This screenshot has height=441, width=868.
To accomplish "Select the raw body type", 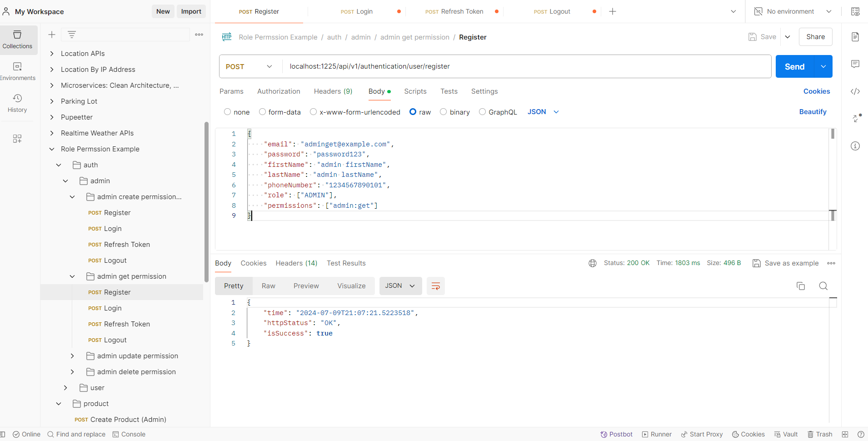I will point(413,112).
